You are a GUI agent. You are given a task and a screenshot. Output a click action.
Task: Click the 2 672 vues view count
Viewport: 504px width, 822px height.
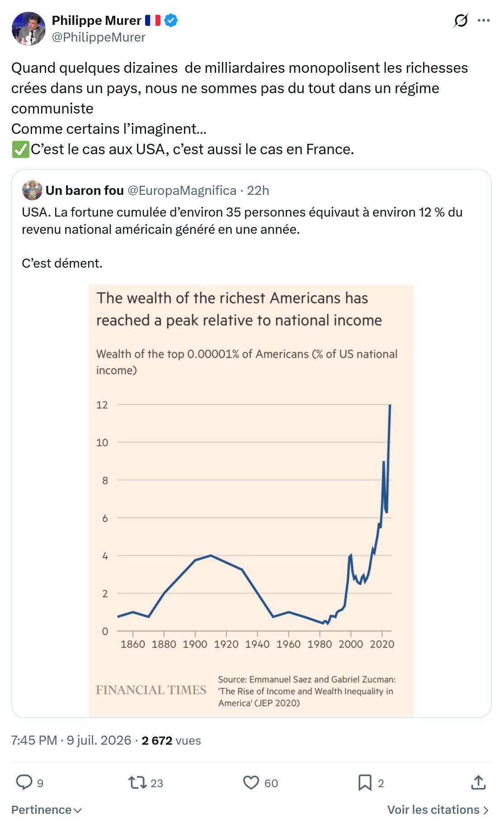[x=171, y=740]
